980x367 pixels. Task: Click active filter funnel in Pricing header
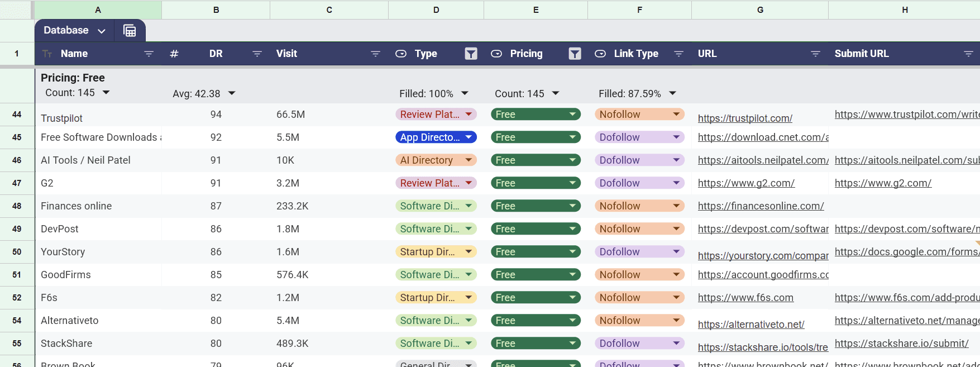point(575,54)
